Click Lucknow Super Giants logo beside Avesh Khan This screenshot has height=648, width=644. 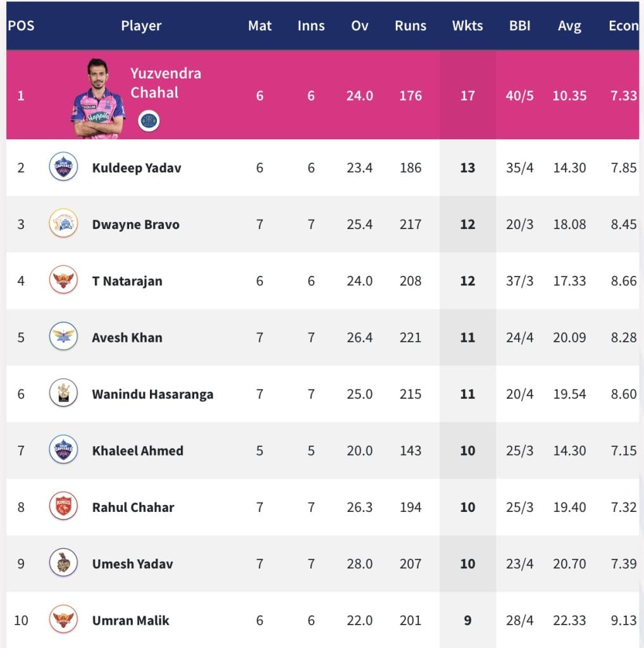[63, 337]
